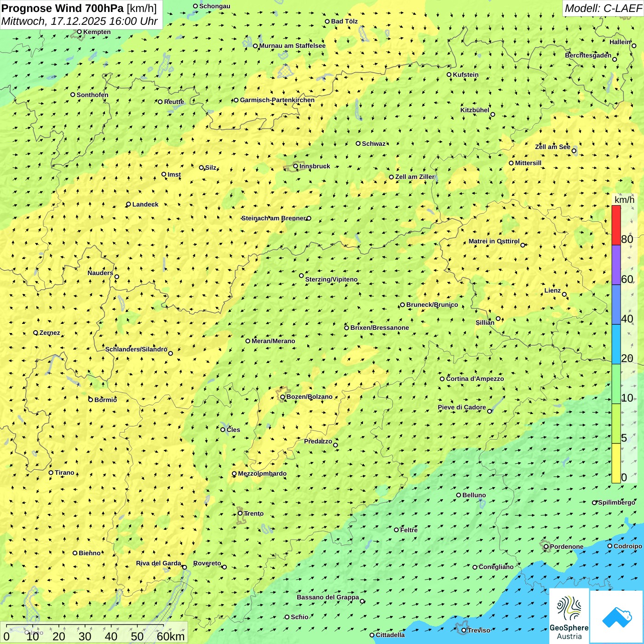This screenshot has width=644, height=644.
Task: Click the 'Treviso' label
Action: coord(479,630)
